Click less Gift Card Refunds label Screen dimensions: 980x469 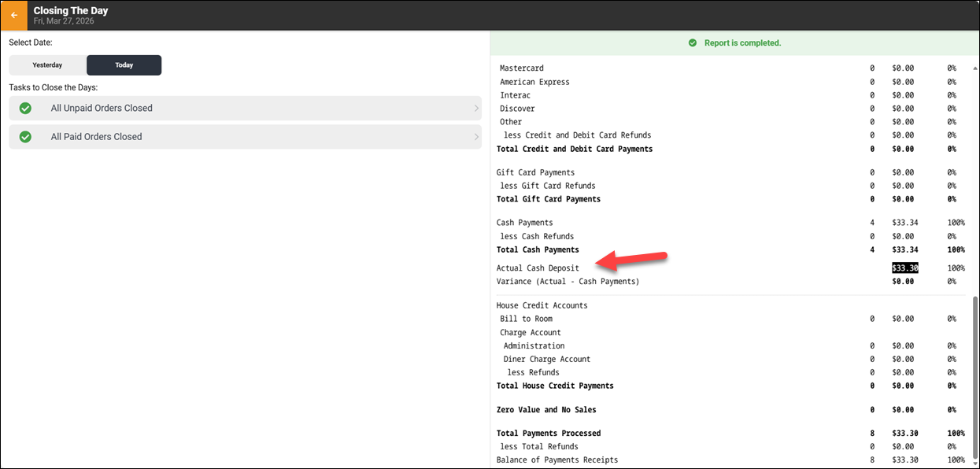pos(548,186)
